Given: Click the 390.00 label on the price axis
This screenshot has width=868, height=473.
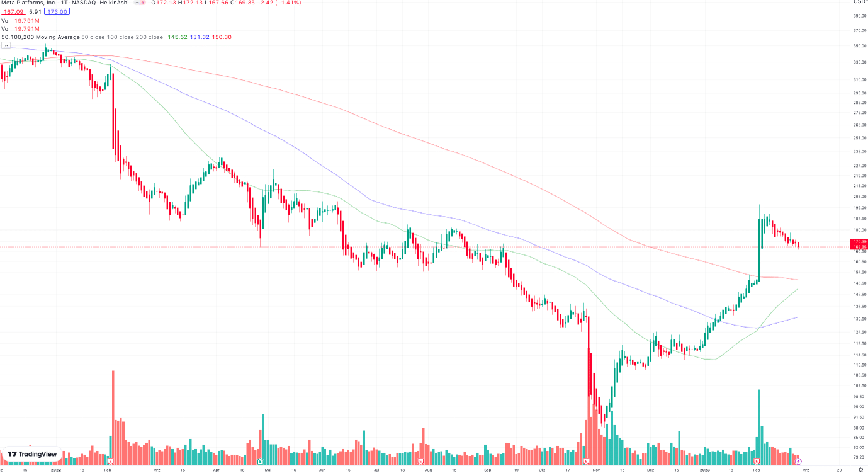Looking at the screenshot, I should point(859,16).
